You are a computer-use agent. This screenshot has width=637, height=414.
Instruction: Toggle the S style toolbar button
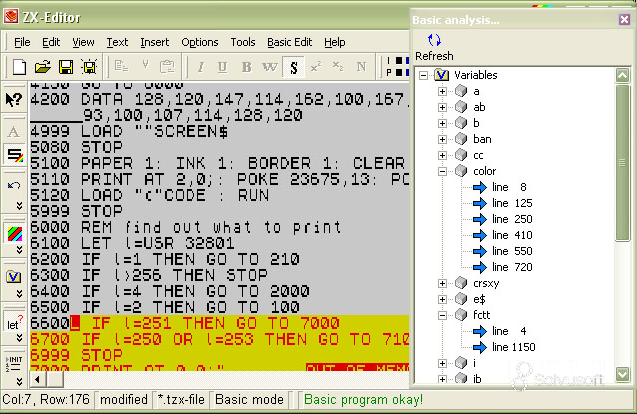pyautogui.click(x=294, y=67)
